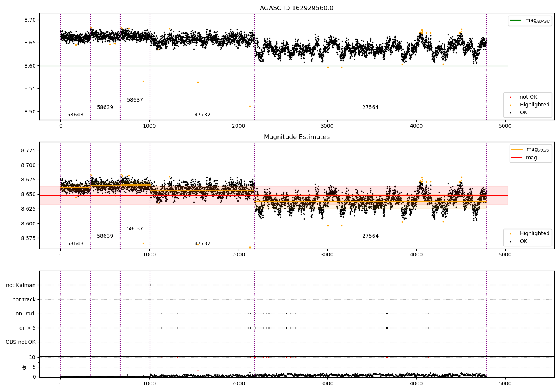Click the Magnitude Estimates plot title
This screenshot has height=392, width=560.
point(296,137)
